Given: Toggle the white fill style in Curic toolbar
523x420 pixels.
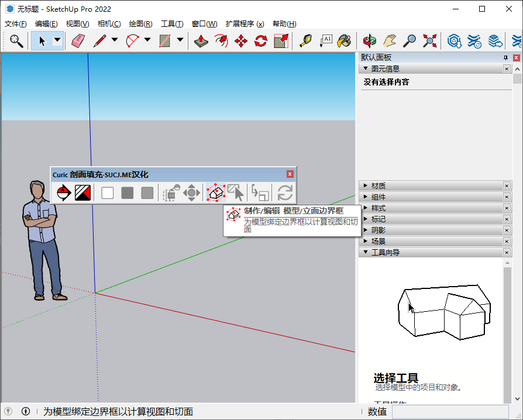Looking at the screenshot, I should point(108,192).
